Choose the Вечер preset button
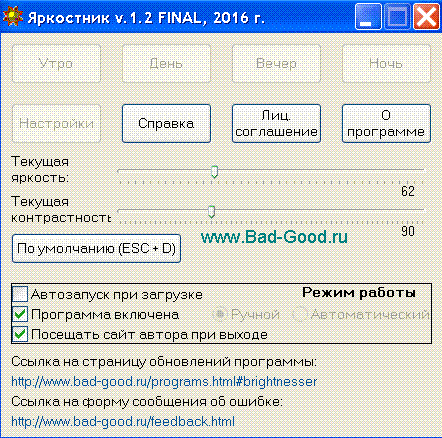442x438 pixels. (x=276, y=63)
